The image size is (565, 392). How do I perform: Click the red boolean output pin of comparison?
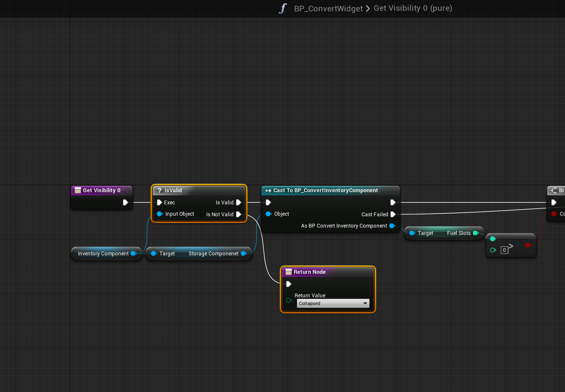(528, 245)
